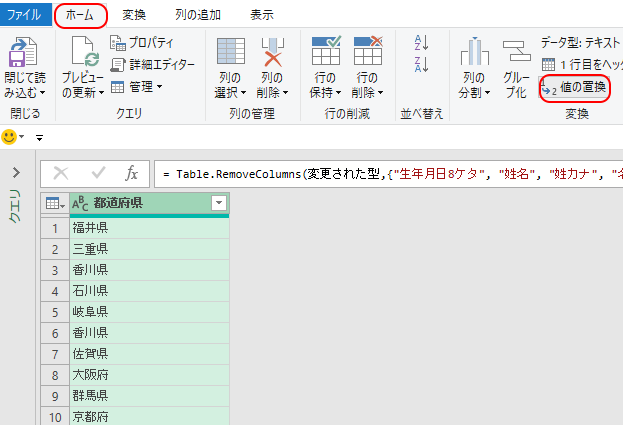This screenshot has height=425, width=623.
Task: Click 1行目をヘッダー header row option
Action: point(582,64)
